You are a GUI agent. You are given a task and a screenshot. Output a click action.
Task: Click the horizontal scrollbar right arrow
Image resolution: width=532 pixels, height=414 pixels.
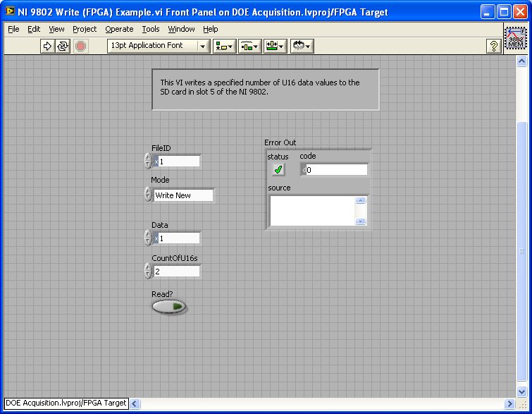click(509, 403)
